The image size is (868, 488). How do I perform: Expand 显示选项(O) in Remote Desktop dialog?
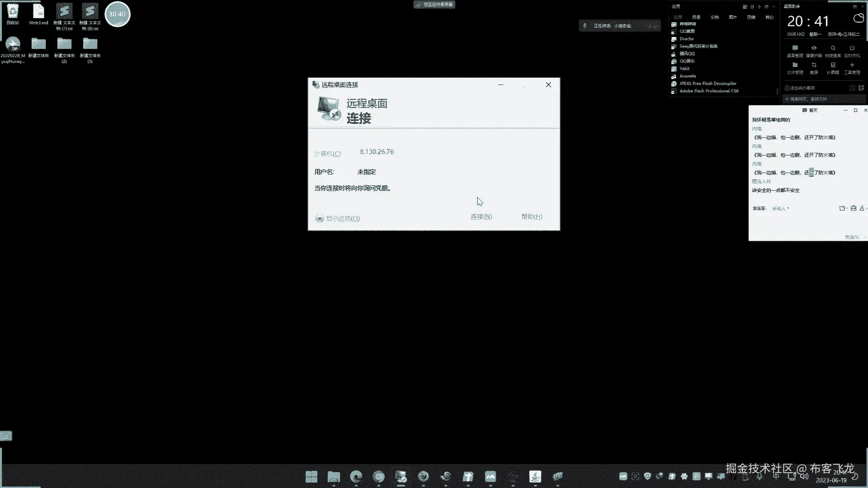tap(338, 219)
